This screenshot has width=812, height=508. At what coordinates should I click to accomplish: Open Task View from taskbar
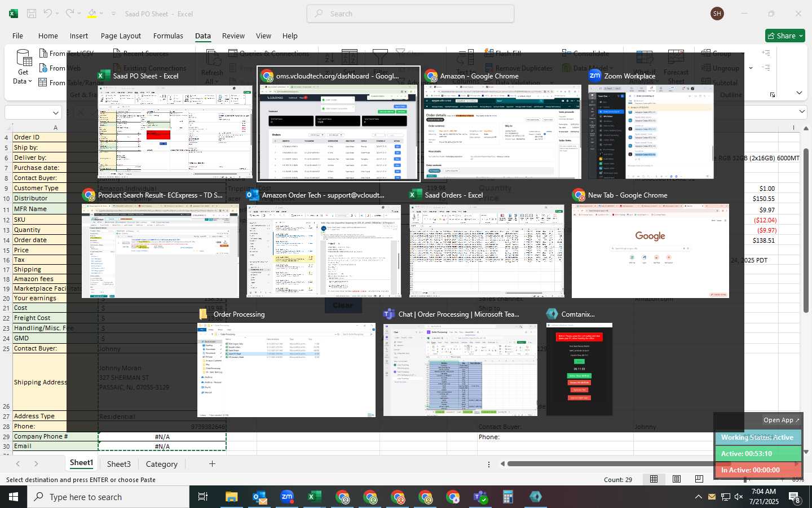coord(203,497)
